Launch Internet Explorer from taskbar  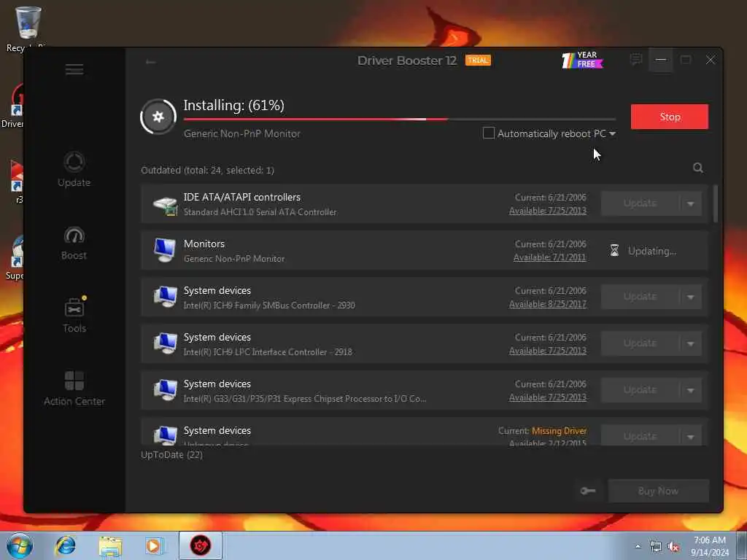[x=65, y=545]
